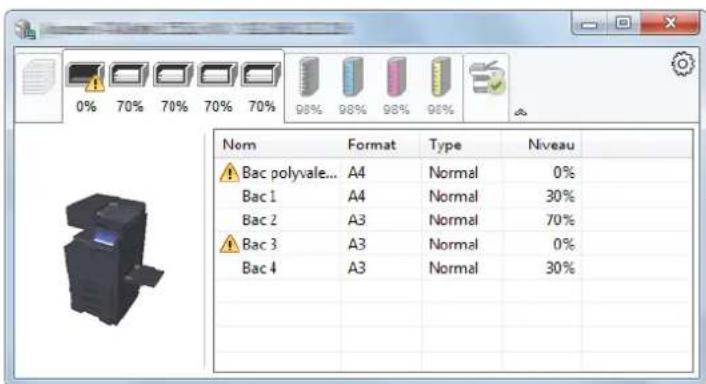Select the paper tray status tab
Image resolution: width=706 pixels, height=384 pixels.
click(173, 86)
